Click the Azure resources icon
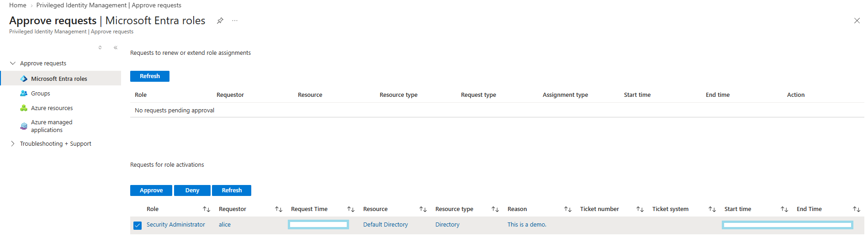868x243 pixels. pyautogui.click(x=24, y=108)
